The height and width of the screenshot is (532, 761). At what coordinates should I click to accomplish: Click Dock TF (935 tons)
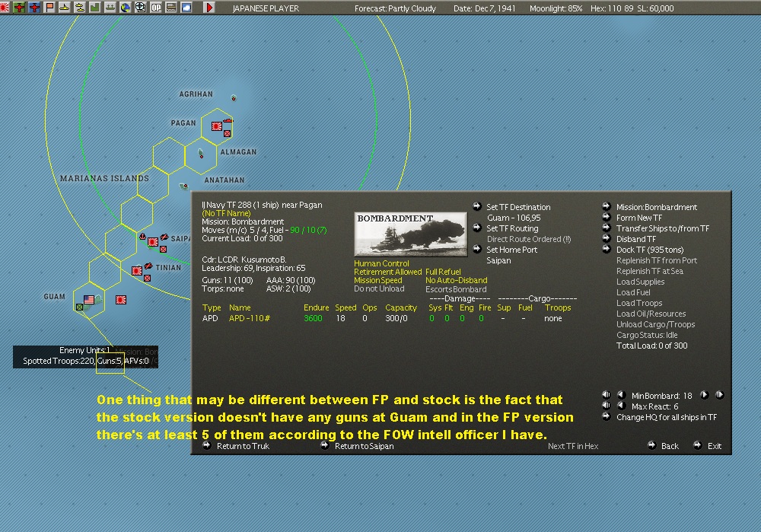pos(650,250)
